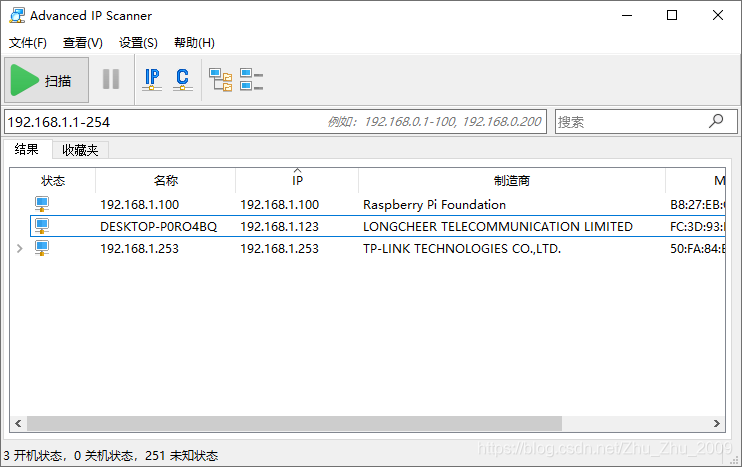The image size is (742, 467).
Task: Sort by the 状态 column header
Action: click(x=53, y=180)
